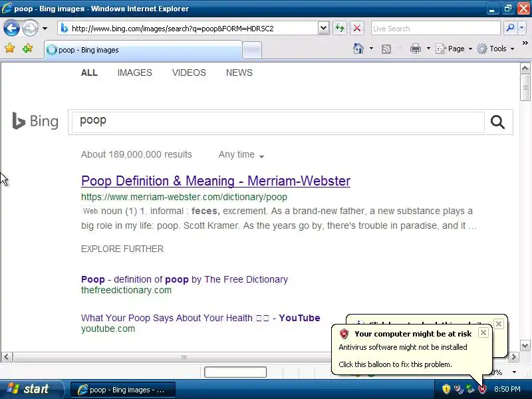The height and width of the screenshot is (399, 532).
Task: Click the thefreedictionary.com green link
Action: pyautogui.click(x=126, y=290)
